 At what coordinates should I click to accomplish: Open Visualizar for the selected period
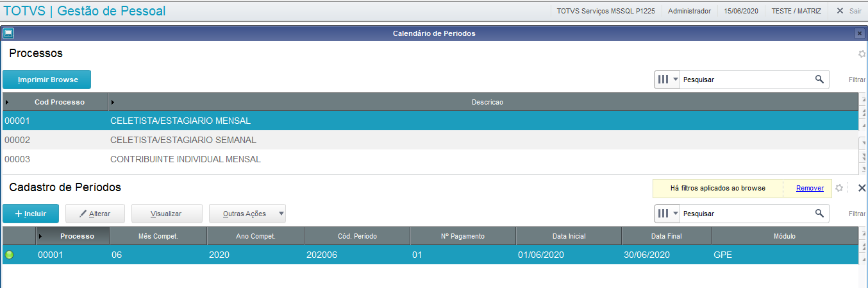click(x=167, y=214)
